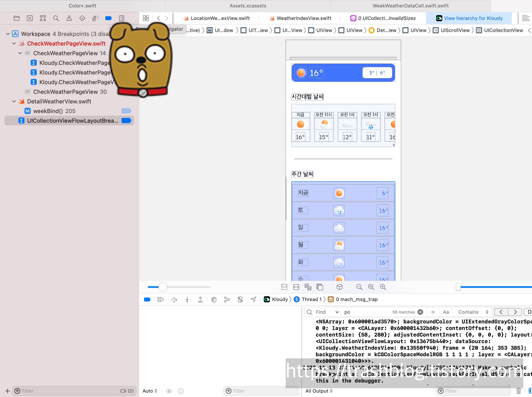
Task: Open the find navigator magnifier icon
Action: (x=56, y=18)
